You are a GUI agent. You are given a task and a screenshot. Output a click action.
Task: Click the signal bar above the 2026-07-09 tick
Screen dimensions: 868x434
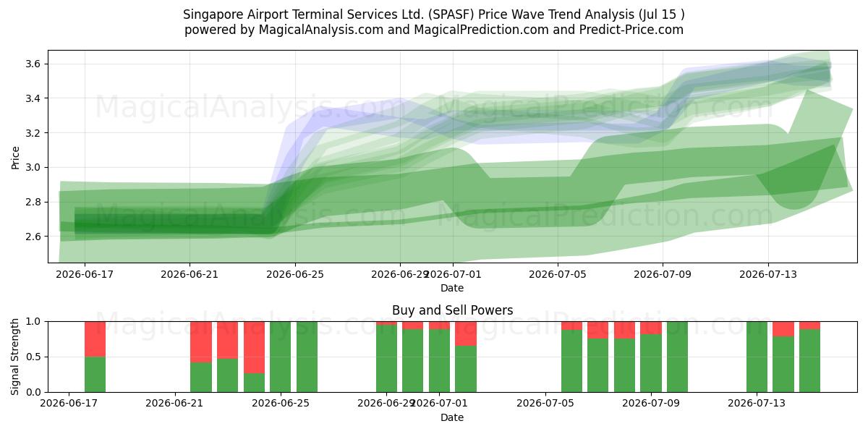click(651, 357)
